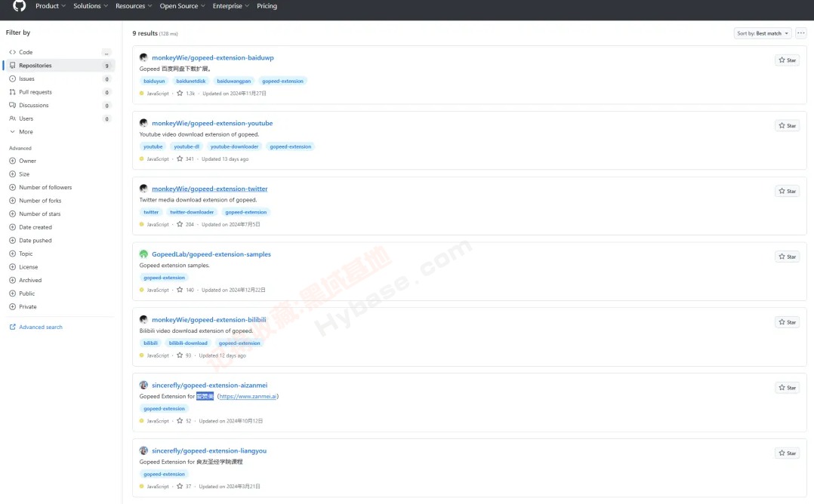Open the 1.3k stargazers count on baiduwp
Screen dimensions: 814x504
(x=186, y=94)
